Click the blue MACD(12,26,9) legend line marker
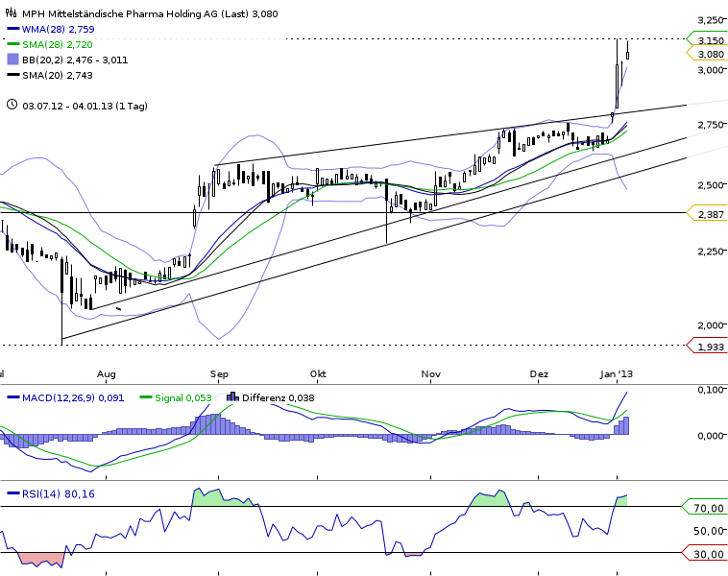The height and width of the screenshot is (576, 728). click(13, 397)
